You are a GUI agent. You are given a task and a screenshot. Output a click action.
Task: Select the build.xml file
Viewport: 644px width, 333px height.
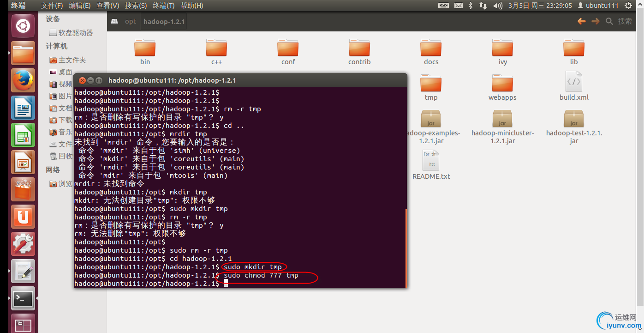574,86
